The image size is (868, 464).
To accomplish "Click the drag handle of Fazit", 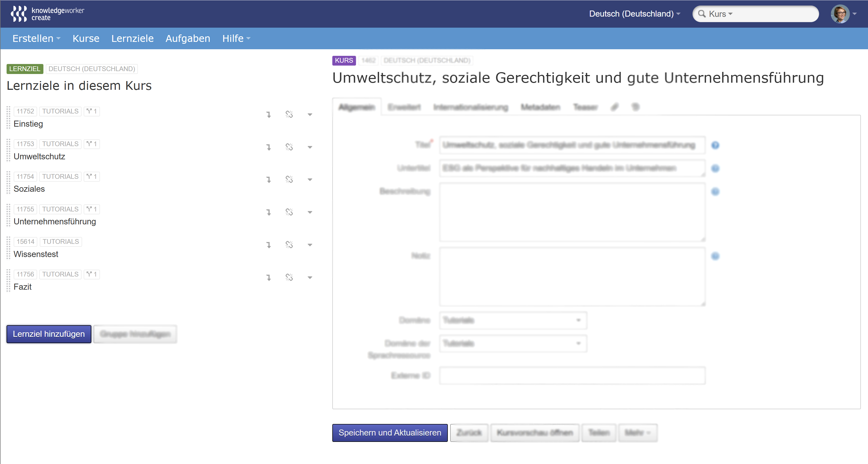I will coord(8,280).
